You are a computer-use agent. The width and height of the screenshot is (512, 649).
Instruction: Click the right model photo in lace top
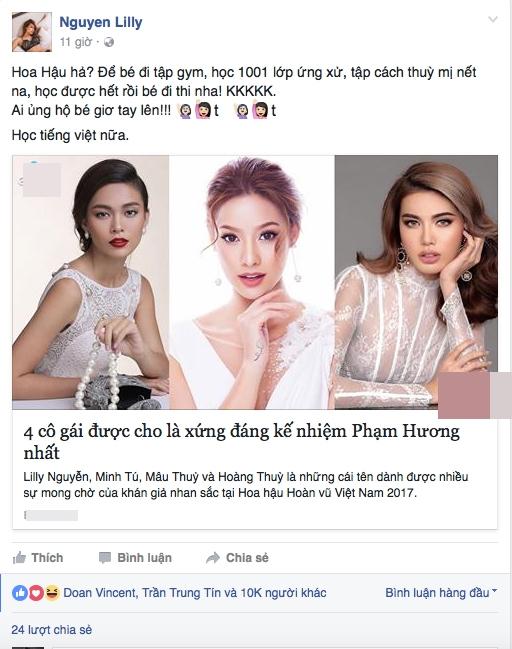(416, 282)
